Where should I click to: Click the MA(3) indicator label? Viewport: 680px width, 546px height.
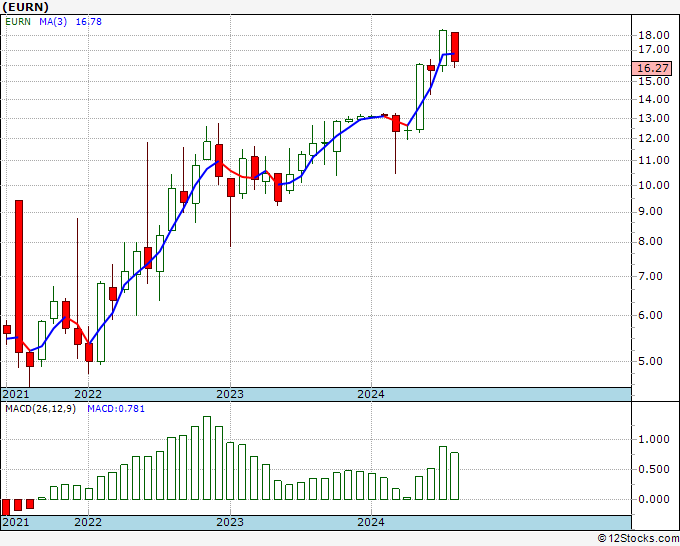[x=53, y=21]
